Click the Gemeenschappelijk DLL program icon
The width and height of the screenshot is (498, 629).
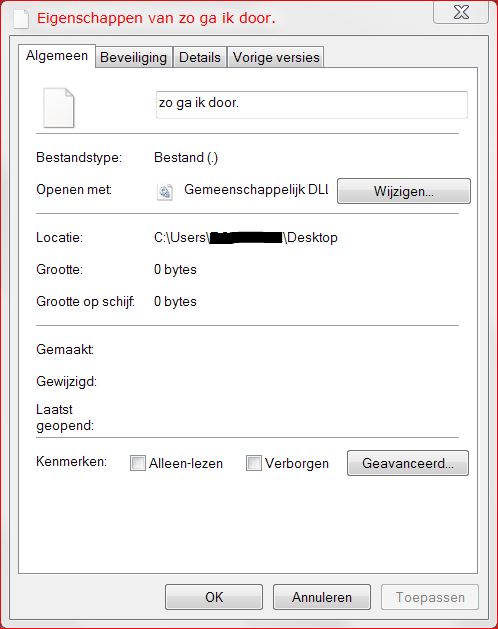point(165,192)
